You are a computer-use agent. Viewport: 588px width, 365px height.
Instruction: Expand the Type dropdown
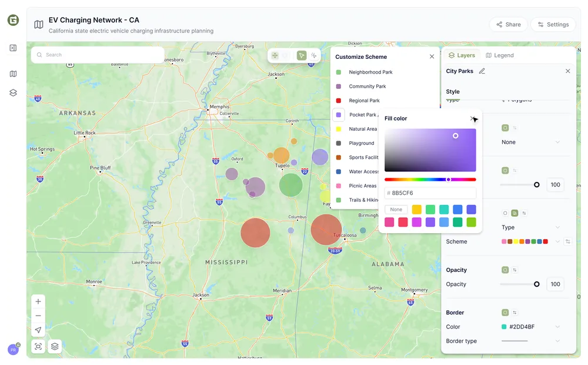pos(530,228)
